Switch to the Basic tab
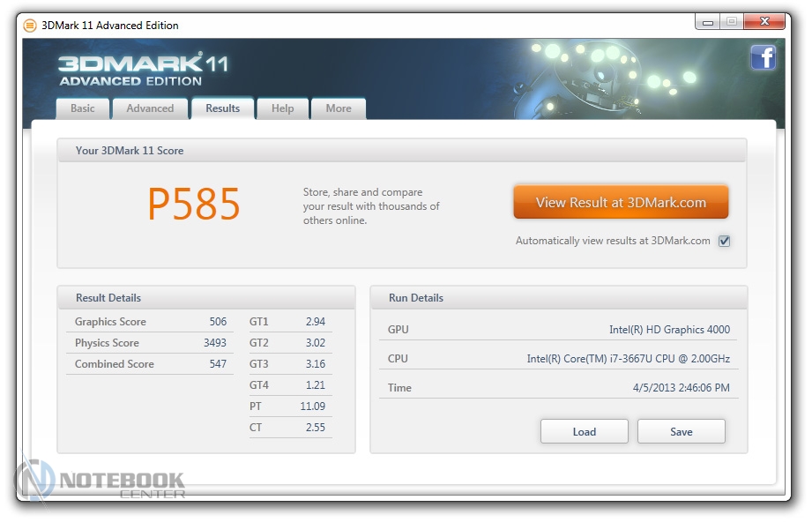 click(83, 108)
